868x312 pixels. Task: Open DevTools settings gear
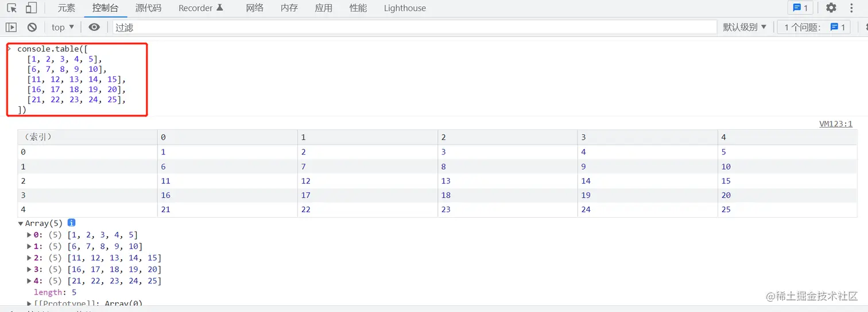[x=831, y=8]
